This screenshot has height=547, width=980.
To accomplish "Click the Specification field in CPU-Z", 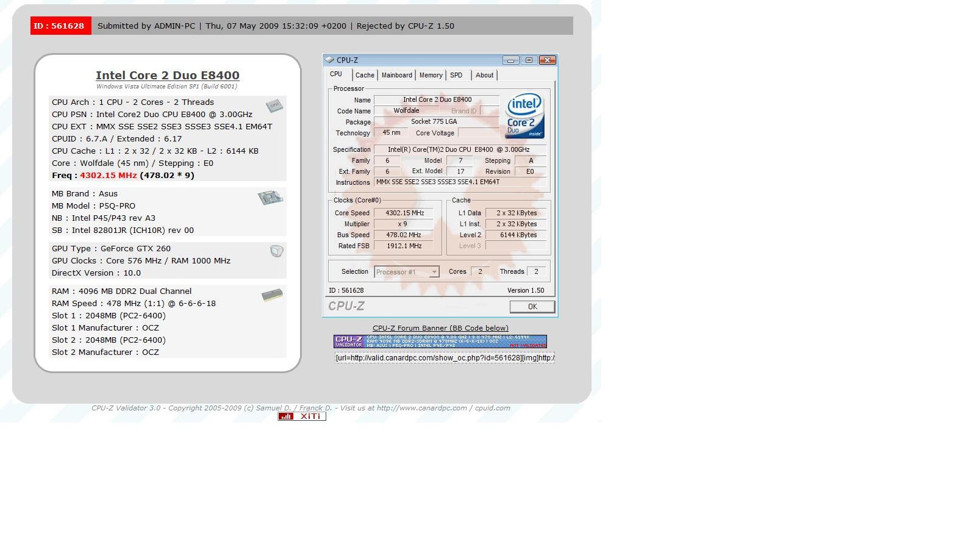I will pos(460,149).
